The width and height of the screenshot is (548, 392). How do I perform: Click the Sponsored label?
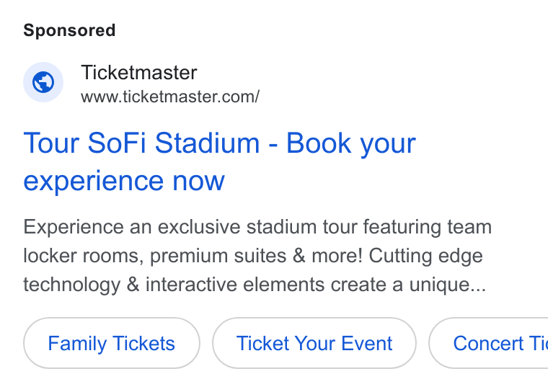click(69, 30)
